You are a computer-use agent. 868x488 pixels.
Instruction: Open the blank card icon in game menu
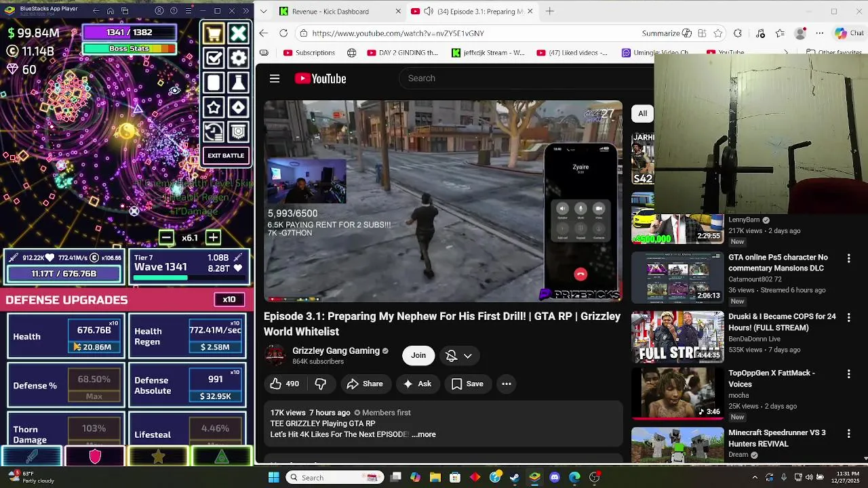(214, 83)
